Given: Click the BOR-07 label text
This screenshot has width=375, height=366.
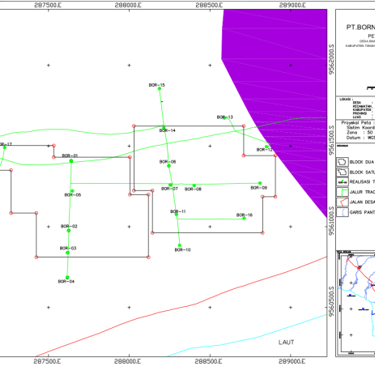Looking at the screenshot, I should point(170,189).
